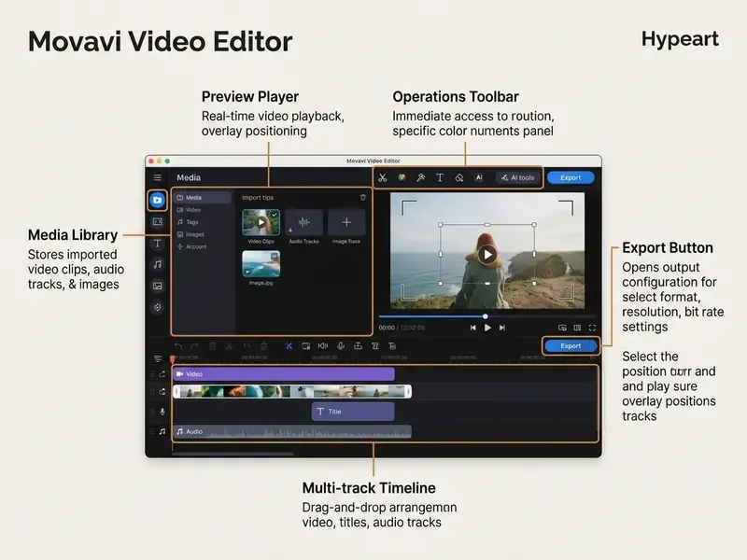This screenshot has width=747, height=560.
Task: Click the large play overlay on the preview
Action: click(487, 255)
